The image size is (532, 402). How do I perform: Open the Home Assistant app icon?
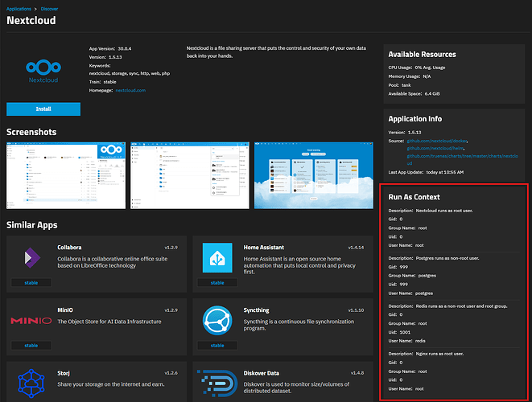click(217, 257)
